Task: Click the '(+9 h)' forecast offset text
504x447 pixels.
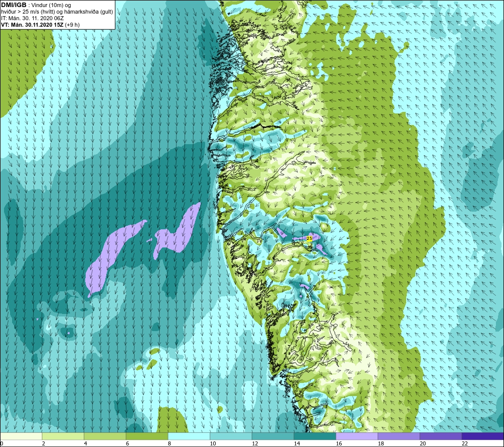Action: click(72, 25)
